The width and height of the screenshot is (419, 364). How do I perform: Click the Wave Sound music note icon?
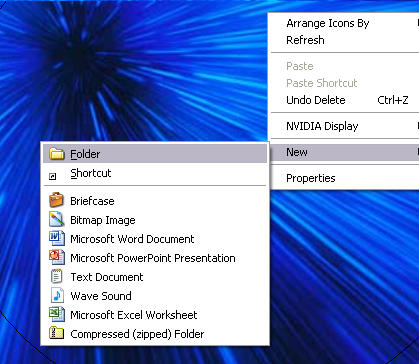pyautogui.click(x=57, y=295)
